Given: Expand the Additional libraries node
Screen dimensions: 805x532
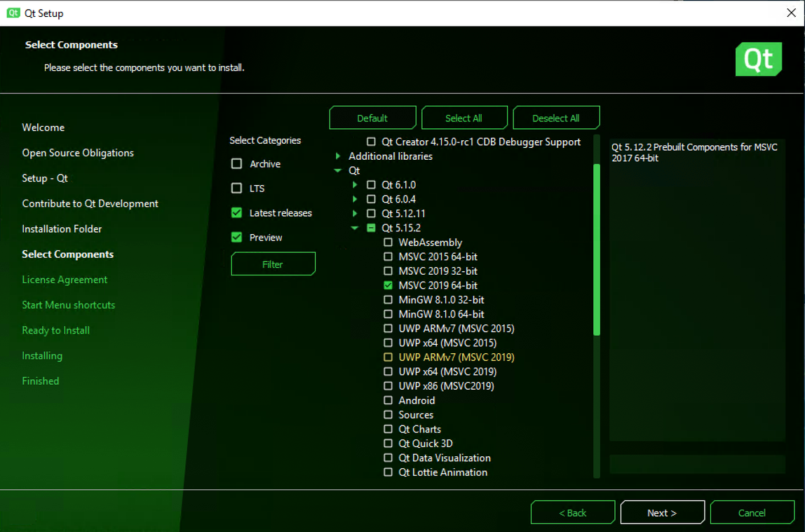Looking at the screenshot, I should click(338, 156).
